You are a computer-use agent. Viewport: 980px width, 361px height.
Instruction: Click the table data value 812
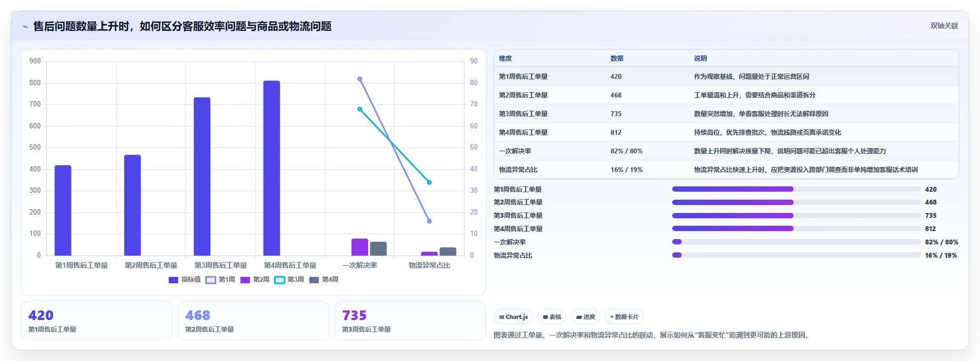coord(616,133)
